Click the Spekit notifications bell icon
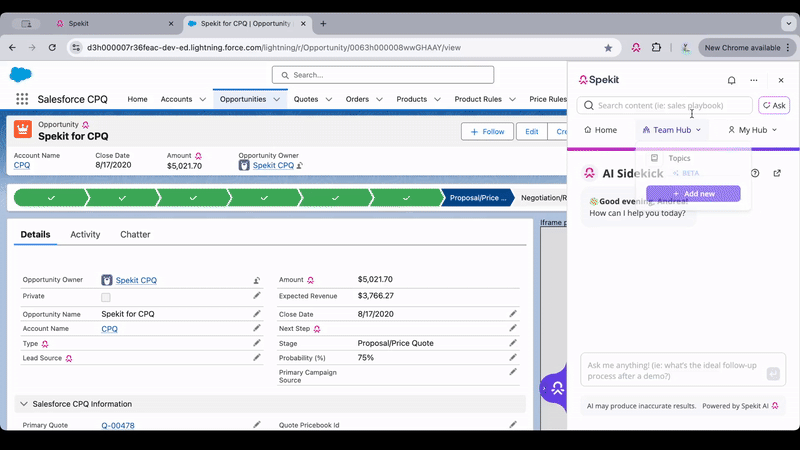 coord(731,80)
